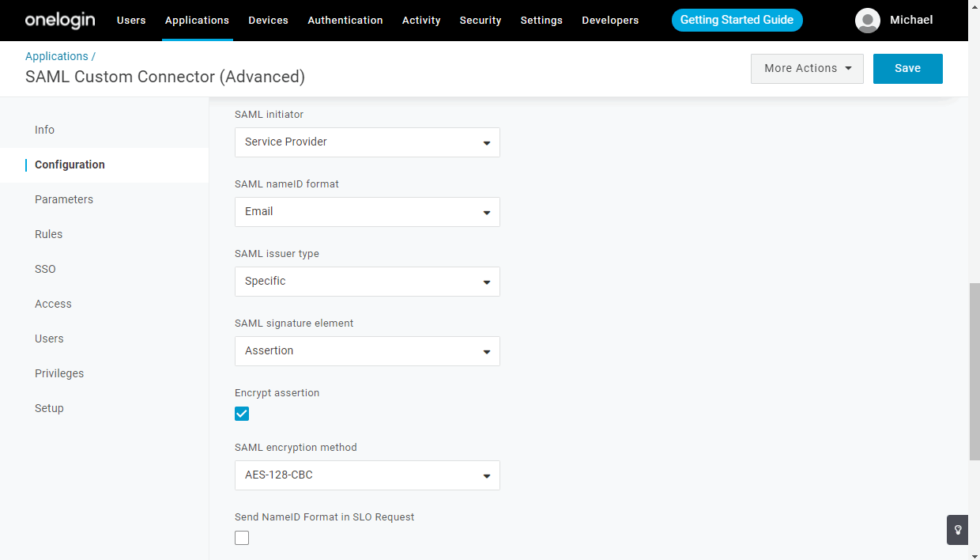Image resolution: width=980 pixels, height=560 pixels.
Task: Click the lightbulb help icon
Action: point(956,530)
